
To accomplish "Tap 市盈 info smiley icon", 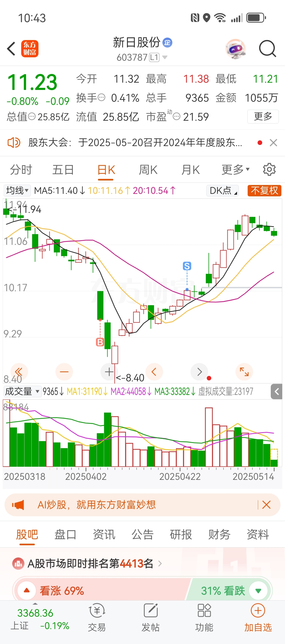I will 177,116.
